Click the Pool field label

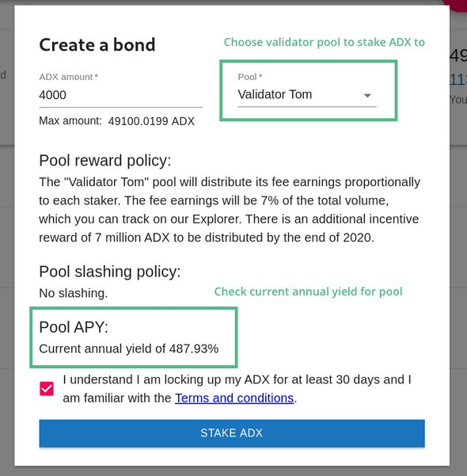(x=250, y=77)
